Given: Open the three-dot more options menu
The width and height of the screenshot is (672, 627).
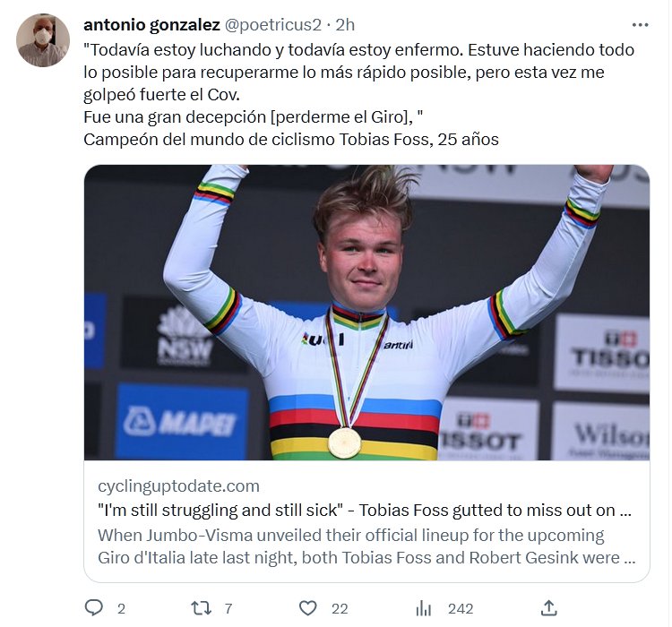Looking at the screenshot, I should [640, 25].
